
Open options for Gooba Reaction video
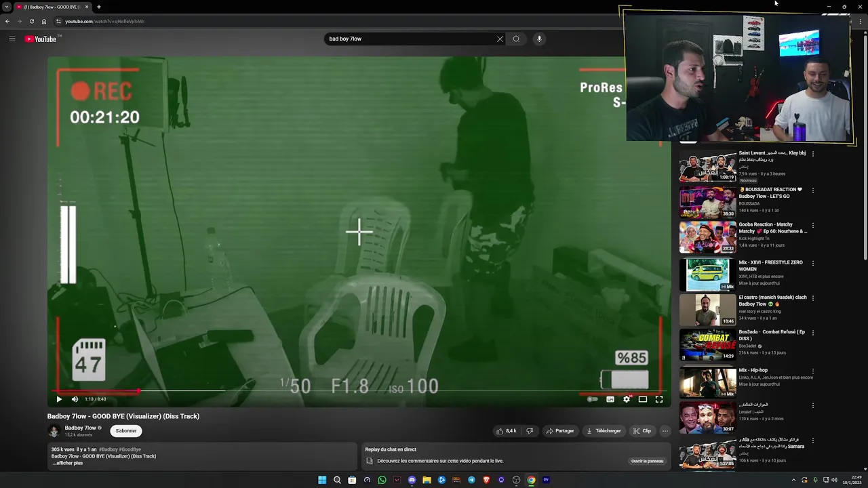tap(812, 226)
